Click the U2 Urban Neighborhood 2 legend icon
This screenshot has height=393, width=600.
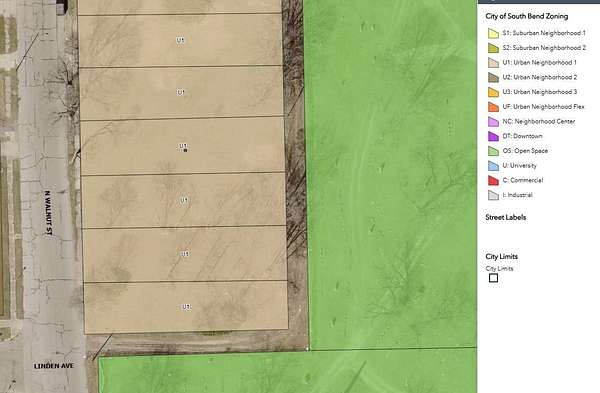493,77
